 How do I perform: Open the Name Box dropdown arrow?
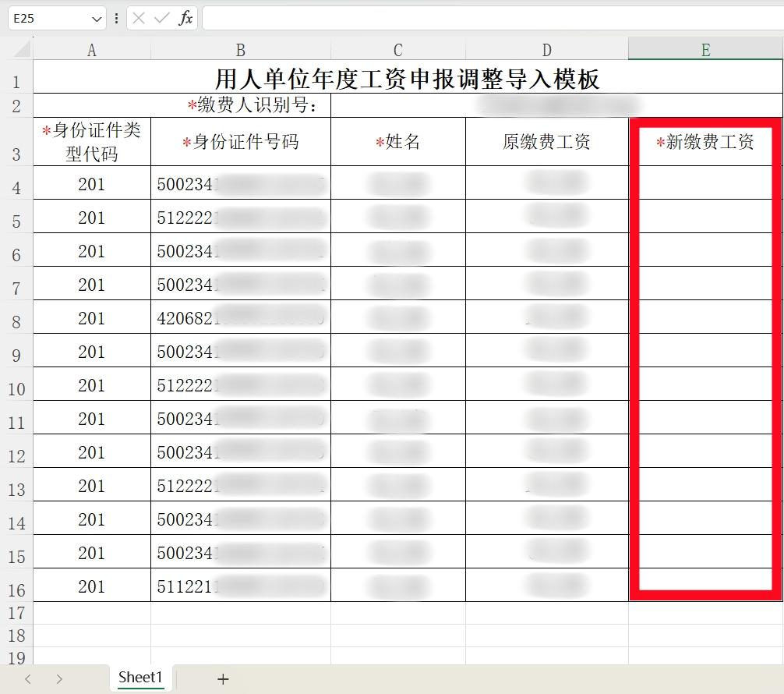(x=97, y=18)
